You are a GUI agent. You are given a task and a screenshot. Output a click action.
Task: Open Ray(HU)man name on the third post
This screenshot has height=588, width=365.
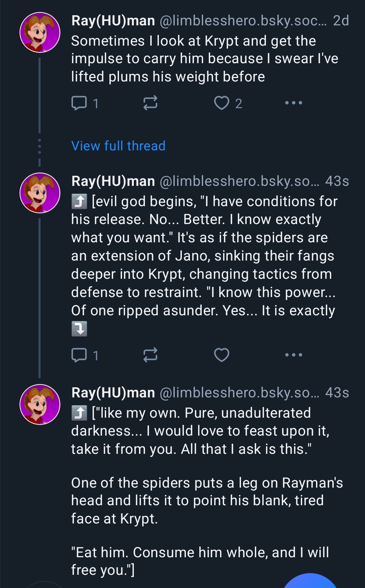coord(113,393)
